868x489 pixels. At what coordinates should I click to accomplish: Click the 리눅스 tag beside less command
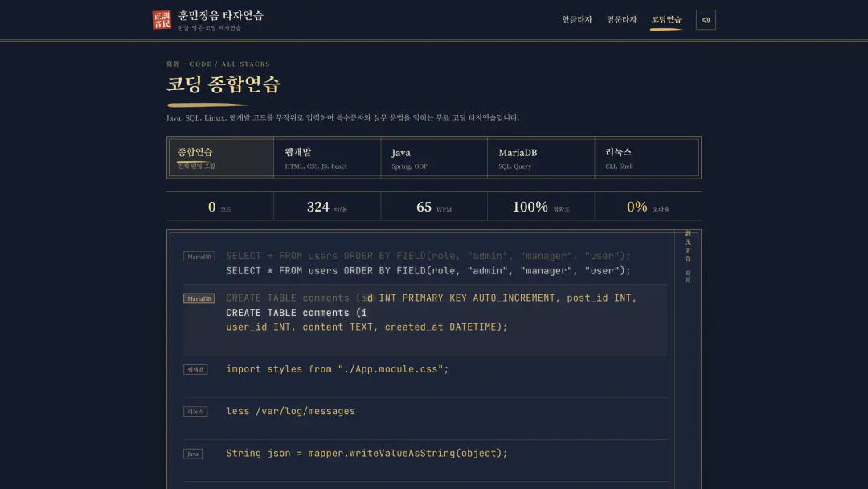click(195, 412)
